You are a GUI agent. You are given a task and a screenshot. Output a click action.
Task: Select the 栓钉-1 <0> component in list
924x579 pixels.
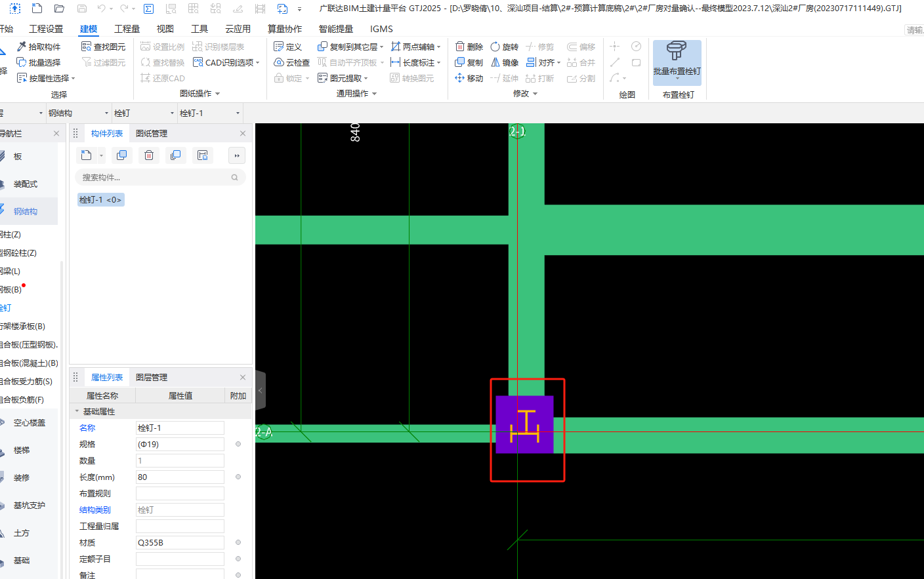point(100,199)
